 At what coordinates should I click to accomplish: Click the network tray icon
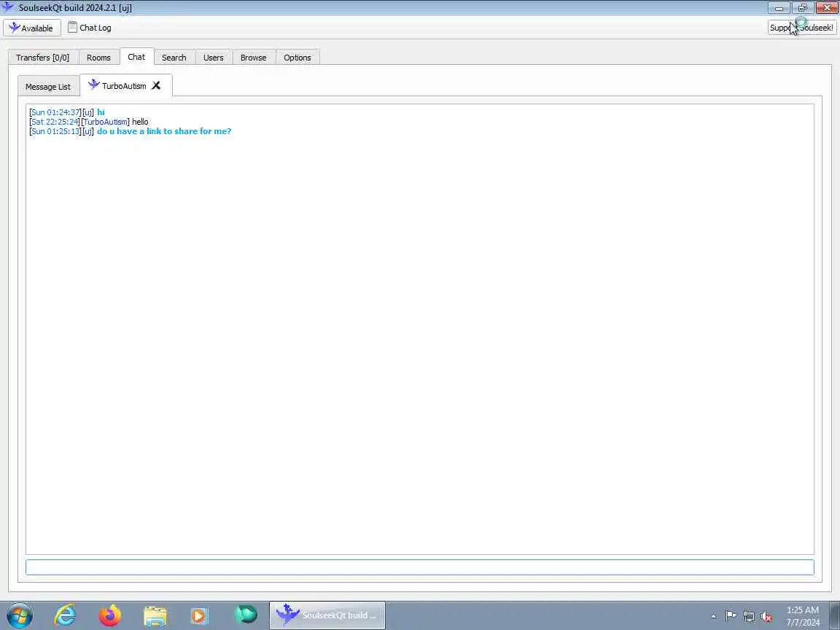(x=749, y=617)
